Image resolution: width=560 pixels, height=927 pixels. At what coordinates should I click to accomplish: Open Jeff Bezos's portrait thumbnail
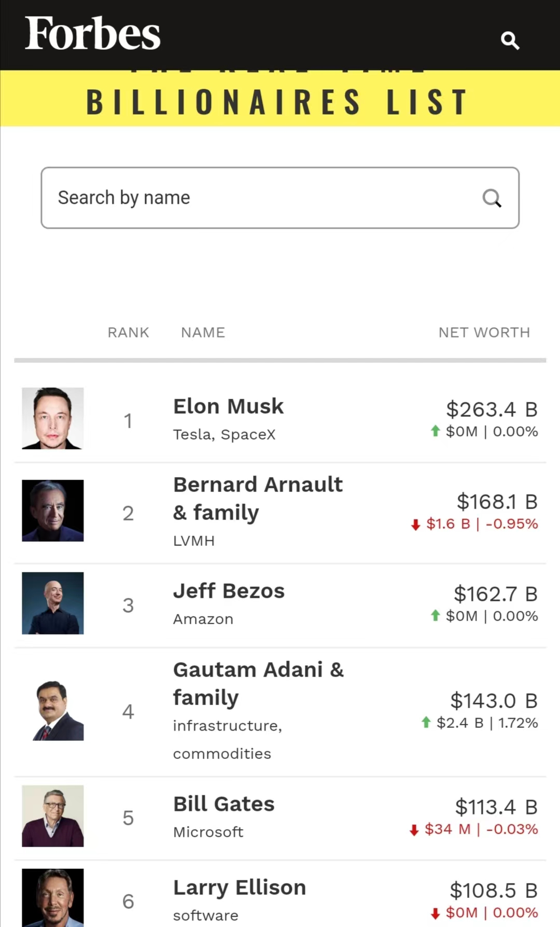(x=52, y=603)
